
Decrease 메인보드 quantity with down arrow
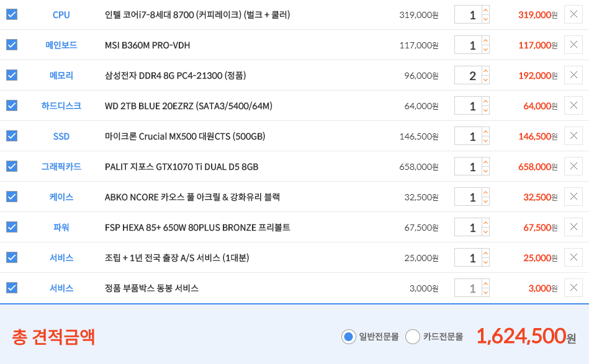tap(486, 49)
